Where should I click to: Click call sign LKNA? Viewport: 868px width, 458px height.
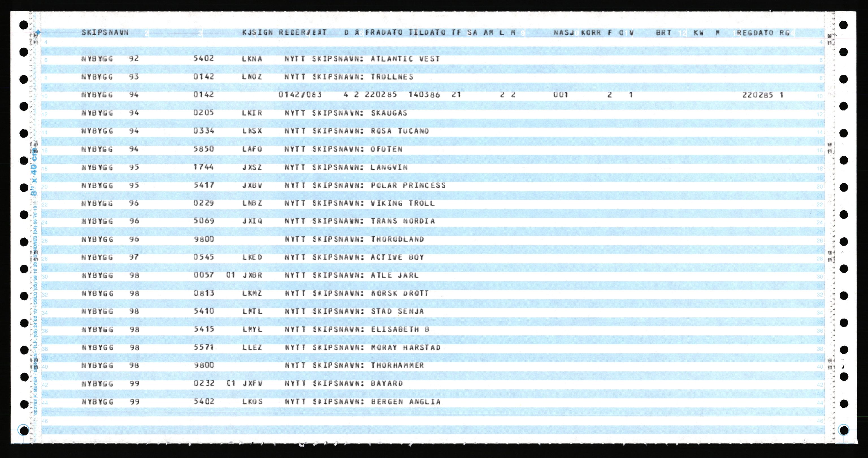tap(252, 59)
